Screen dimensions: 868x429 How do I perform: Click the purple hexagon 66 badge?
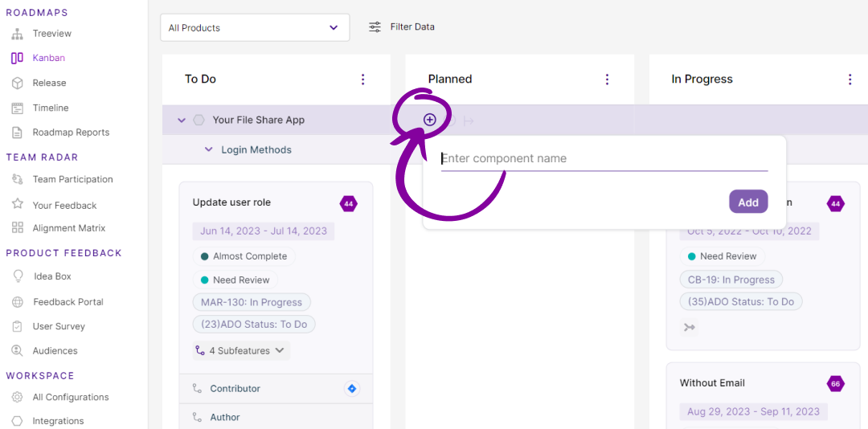point(835,383)
